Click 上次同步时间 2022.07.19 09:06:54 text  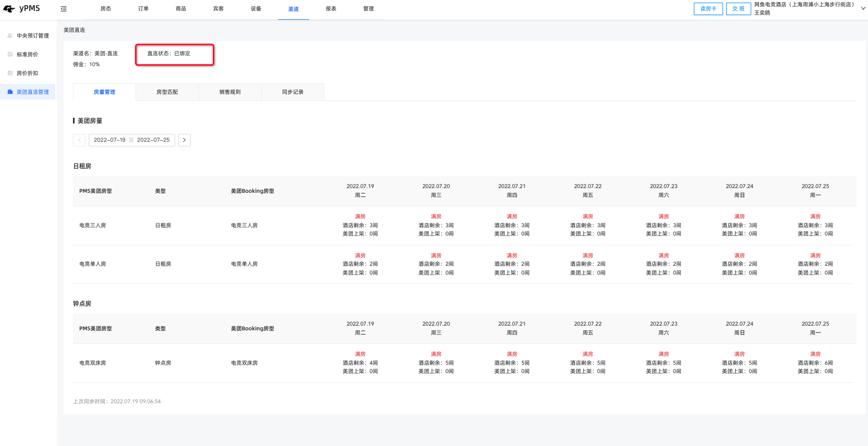(117, 402)
